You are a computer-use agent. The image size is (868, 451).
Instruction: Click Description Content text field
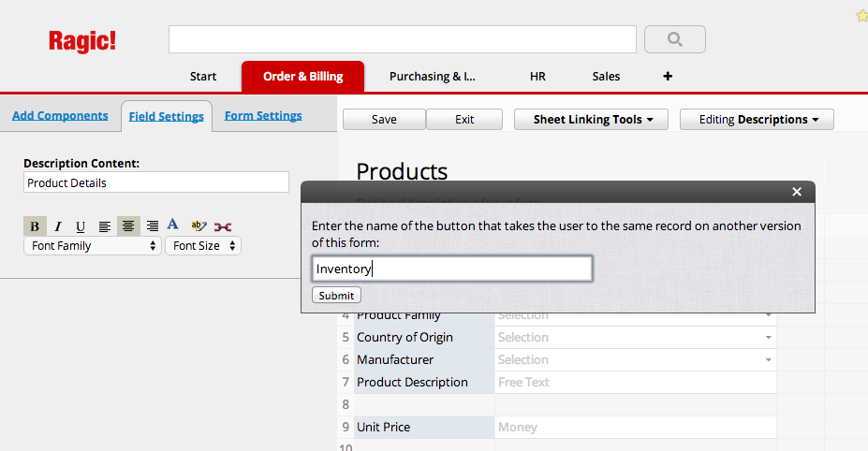coord(156,182)
